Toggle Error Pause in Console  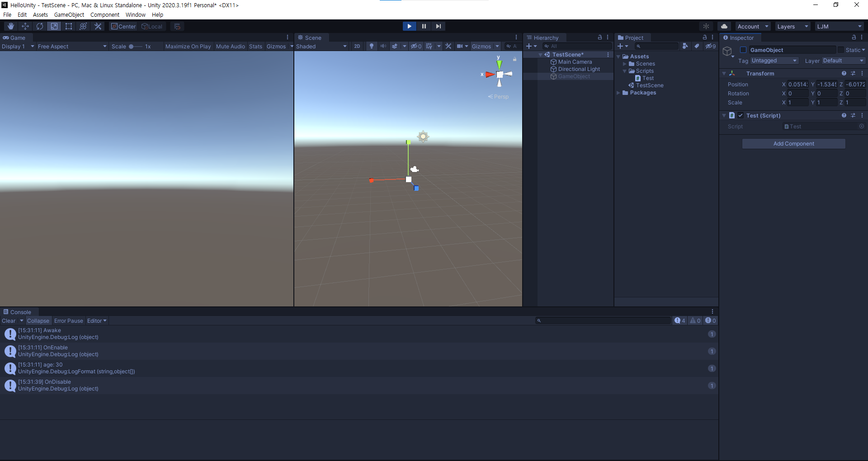(x=69, y=320)
